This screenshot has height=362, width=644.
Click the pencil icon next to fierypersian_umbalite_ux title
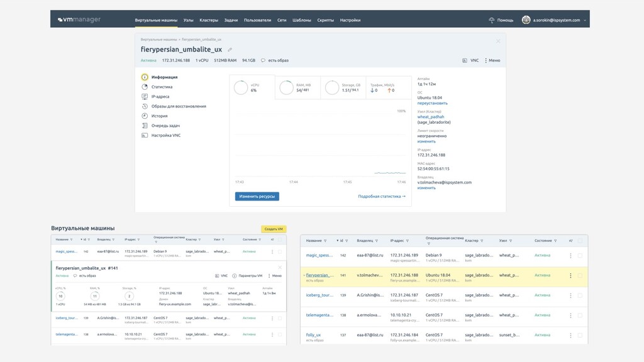(x=230, y=50)
